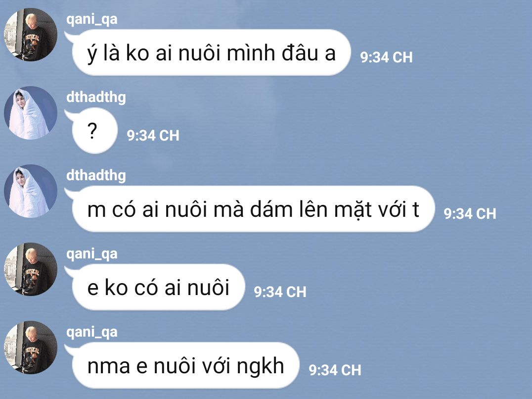This screenshot has height=399, width=532.
Task: Select the 'nma e nuôi với ngkh' message bubble
Action: [185, 365]
